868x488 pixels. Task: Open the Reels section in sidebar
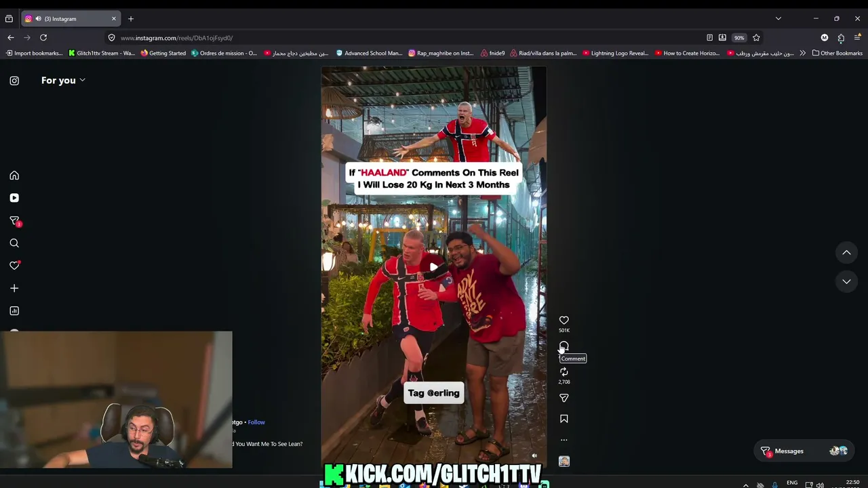click(14, 198)
